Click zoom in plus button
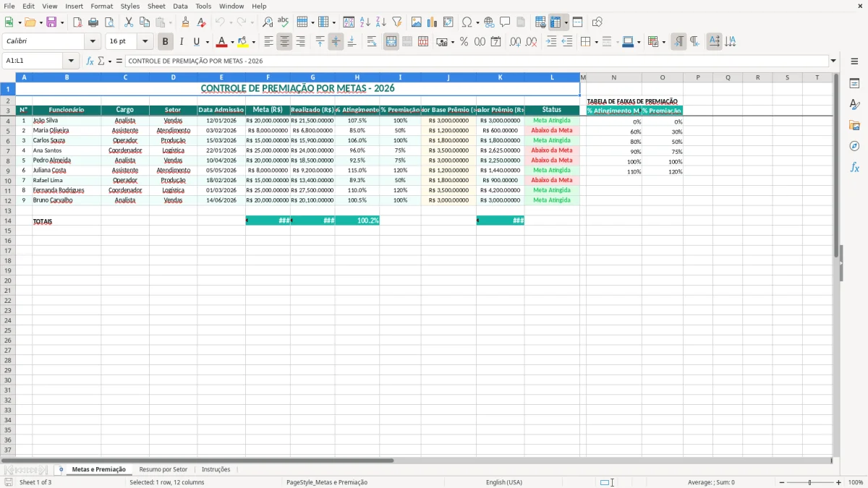Screen dimensions: 868x488 click(839, 482)
